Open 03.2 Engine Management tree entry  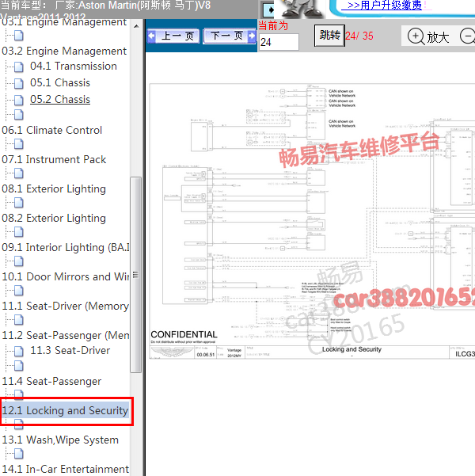click(x=64, y=51)
